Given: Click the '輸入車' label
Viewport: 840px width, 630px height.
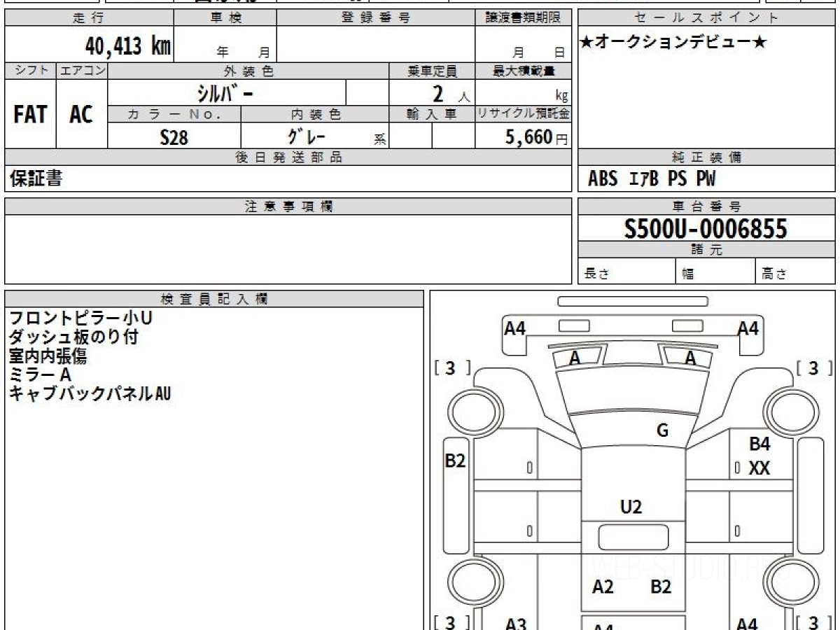Looking at the screenshot, I should point(432,114).
